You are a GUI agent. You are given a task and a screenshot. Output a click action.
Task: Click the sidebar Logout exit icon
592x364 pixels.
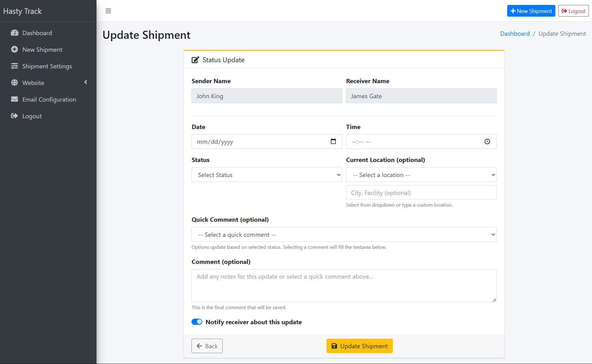click(x=14, y=116)
